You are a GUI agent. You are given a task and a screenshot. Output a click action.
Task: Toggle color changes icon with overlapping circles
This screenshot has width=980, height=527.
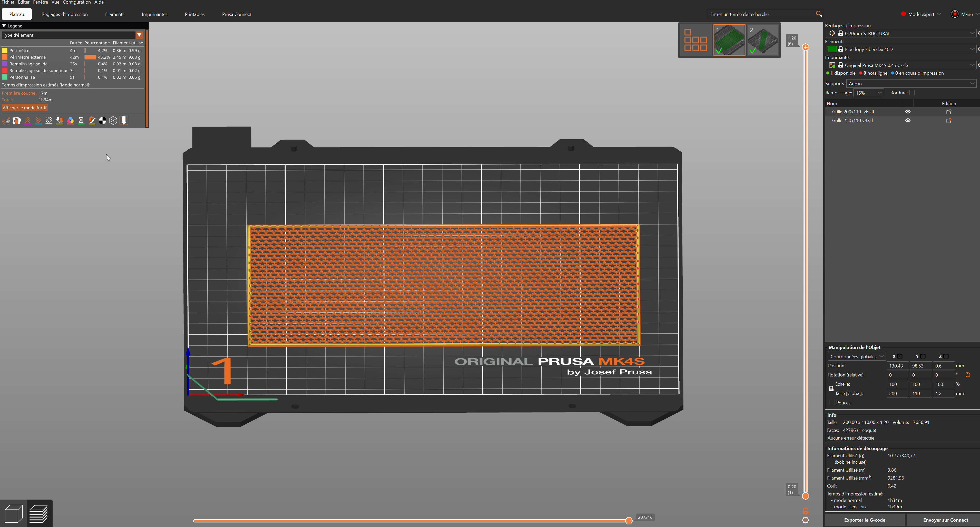[70, 121]
